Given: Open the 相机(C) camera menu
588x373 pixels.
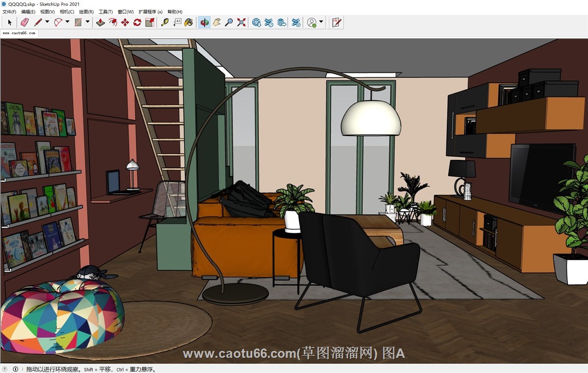Looking at the screenshot, I should point(67,12).
